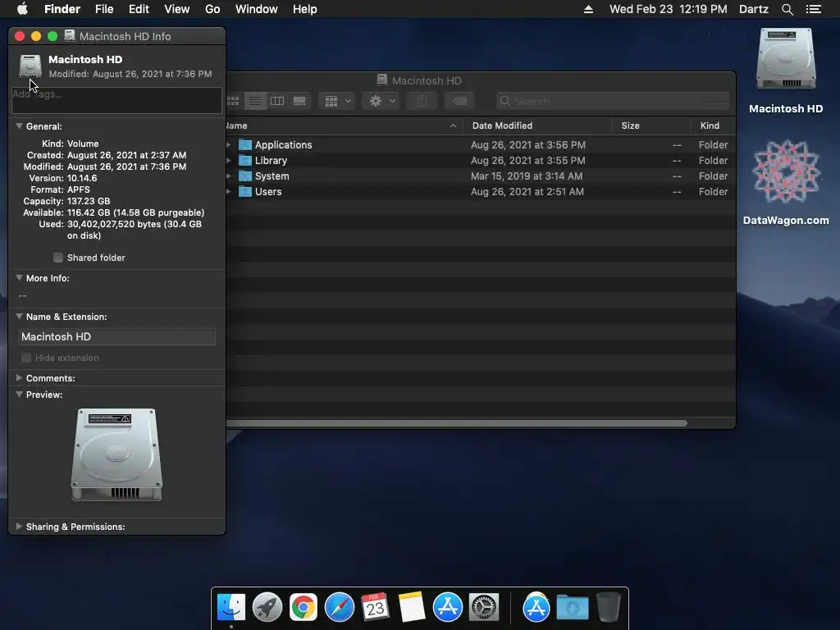The height and width of the screenshot is (630, 840).
Task: Click the Add Tags field
Action: 116,100
